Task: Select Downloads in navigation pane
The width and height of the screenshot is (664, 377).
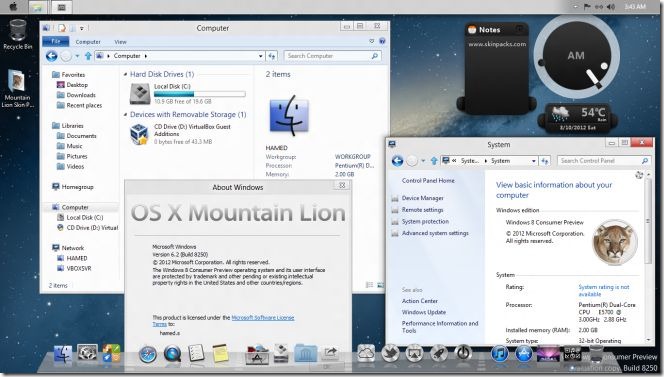Action: [x=76, y=95]
